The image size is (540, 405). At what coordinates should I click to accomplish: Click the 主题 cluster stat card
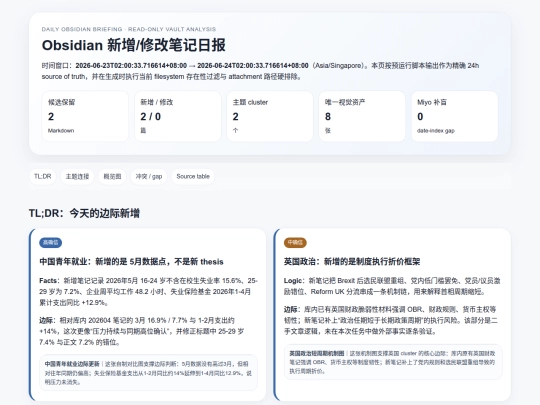click(270, 116)
